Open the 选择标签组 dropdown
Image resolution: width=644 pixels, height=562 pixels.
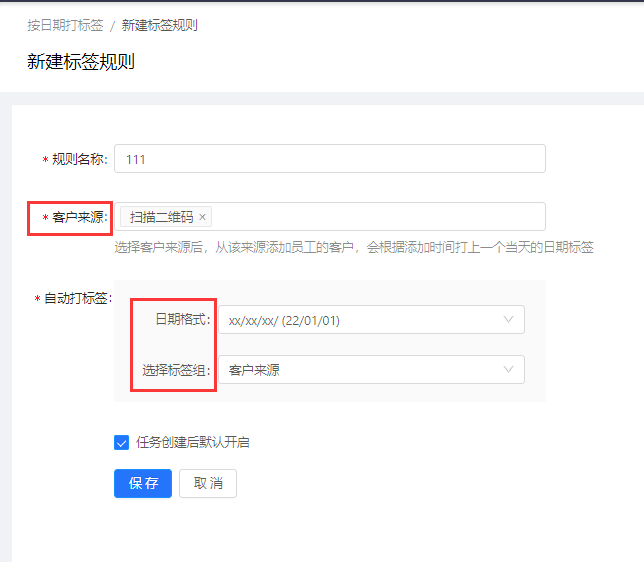pos(371,370)
